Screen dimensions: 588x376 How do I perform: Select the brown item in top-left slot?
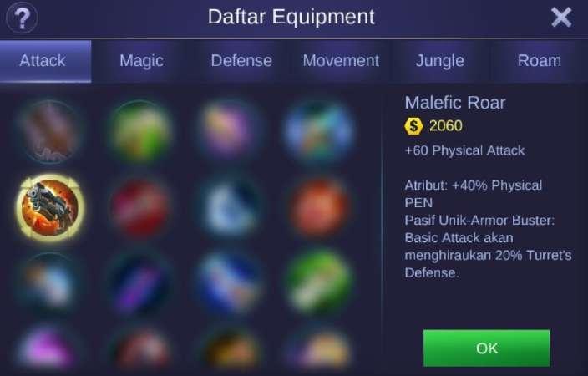tap(50, 132)
